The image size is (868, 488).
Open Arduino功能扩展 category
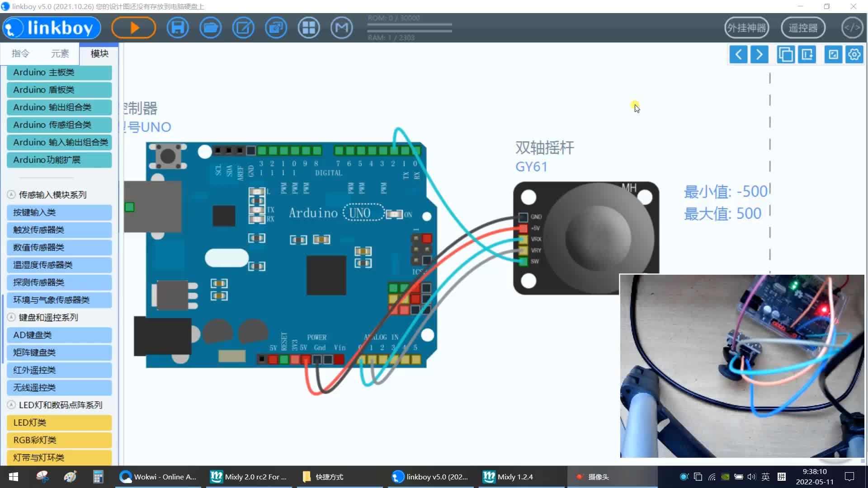pos(59,160)
